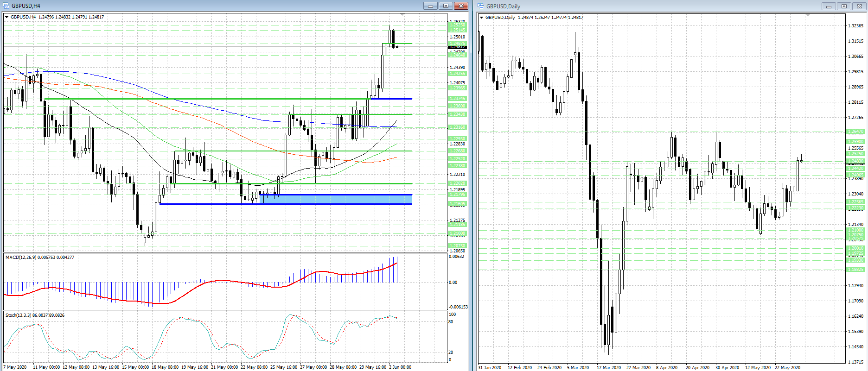This screenshot has height=371, width=868.
Task: Click green level label 1.21185 in H4 chart
Action: 457,224
